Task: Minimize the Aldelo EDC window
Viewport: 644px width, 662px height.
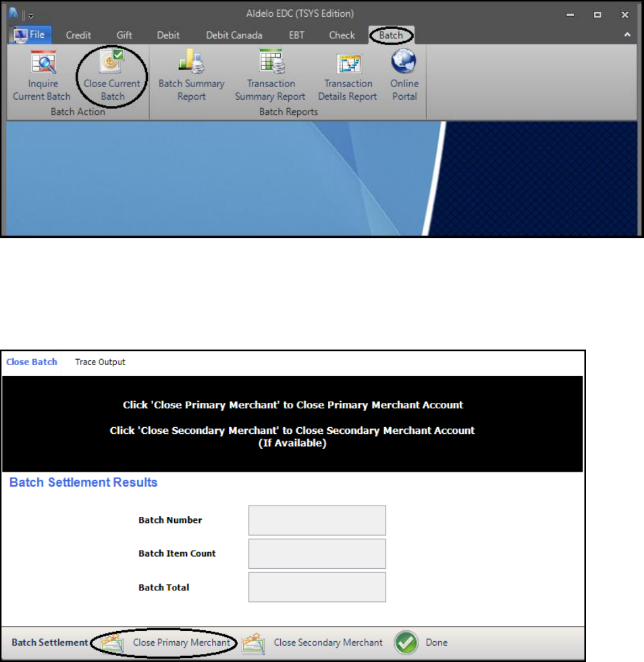Action: [570, 15]
